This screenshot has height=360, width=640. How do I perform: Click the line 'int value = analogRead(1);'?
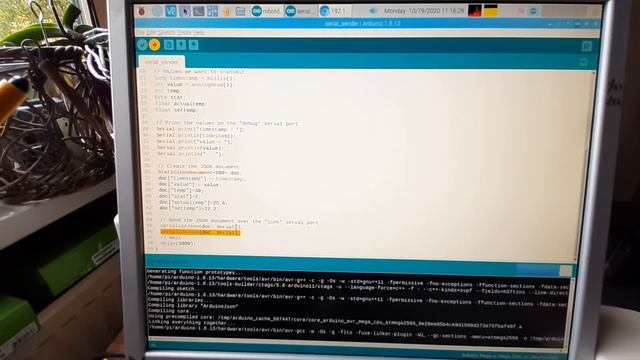[x=195, y=84]
